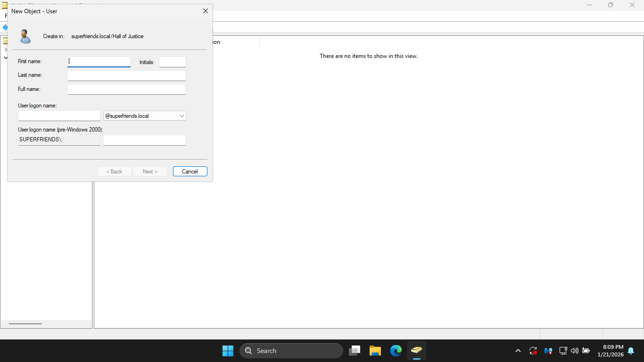Open the Windows Start menu
The image size is (644, 362).
(x=228, y=351)
